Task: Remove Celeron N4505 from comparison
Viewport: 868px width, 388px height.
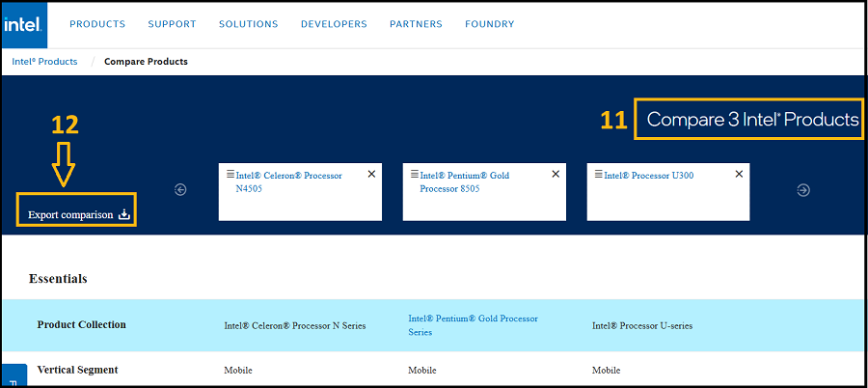Action: tap(371, 174)
